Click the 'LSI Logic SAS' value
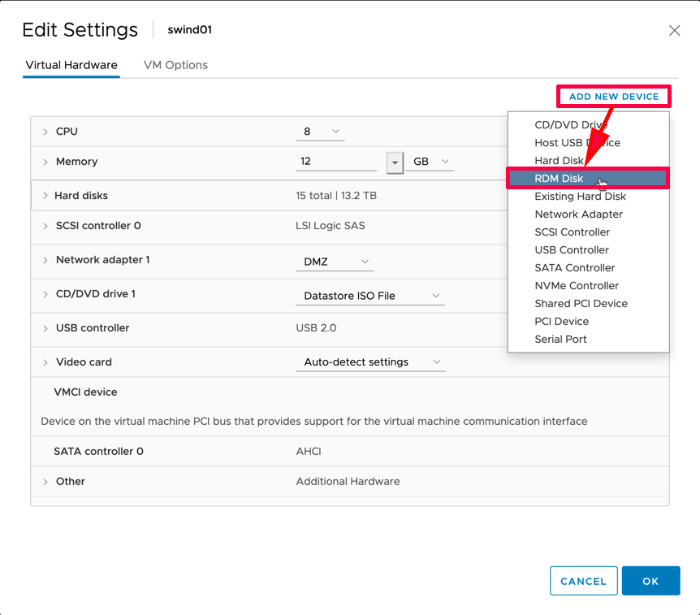This screenshot has width=700, height=615. pyautogui.click(x=331, y=226)
